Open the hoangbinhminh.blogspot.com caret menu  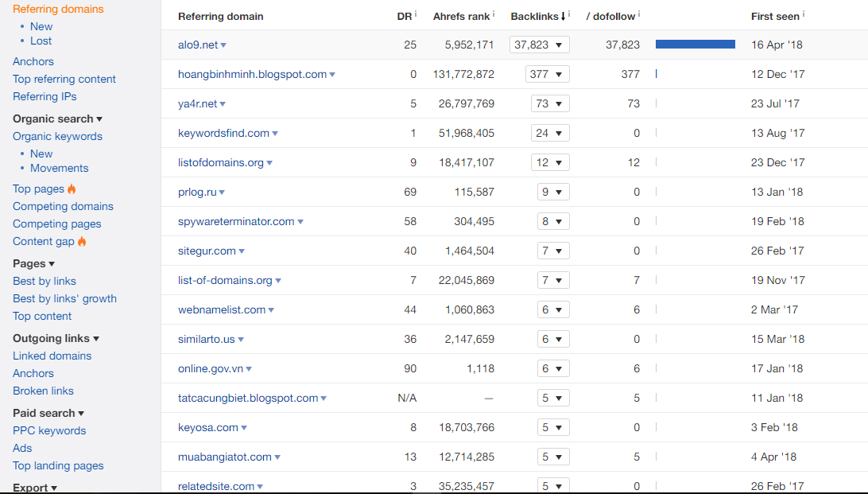click(332, 75)
